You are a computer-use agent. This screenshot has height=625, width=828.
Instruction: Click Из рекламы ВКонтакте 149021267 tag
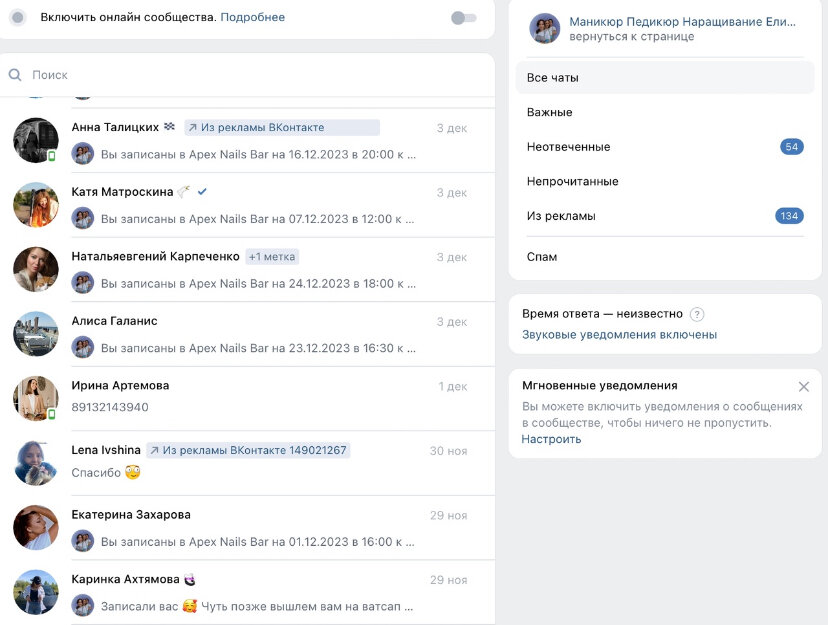(x=248, y=450)
